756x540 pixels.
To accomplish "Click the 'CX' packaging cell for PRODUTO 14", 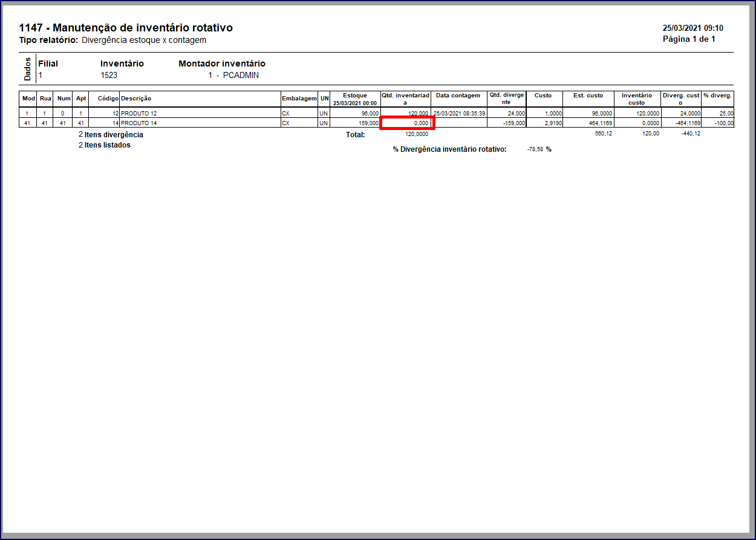I will tap(286, 123).
